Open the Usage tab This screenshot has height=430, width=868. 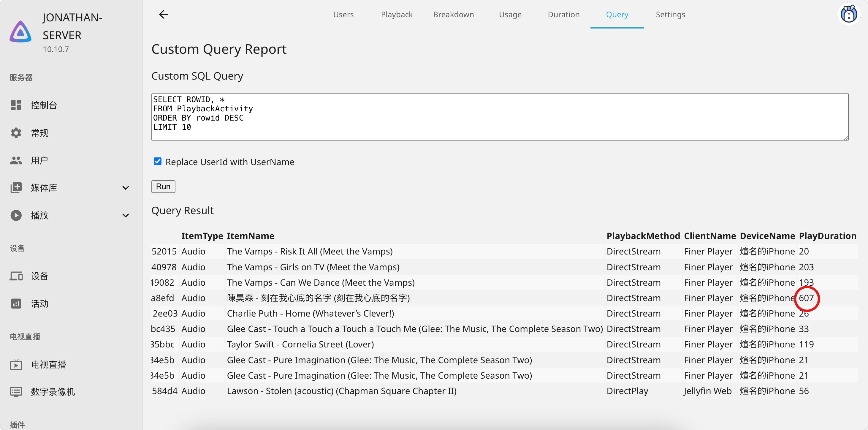tap(510, 15)
